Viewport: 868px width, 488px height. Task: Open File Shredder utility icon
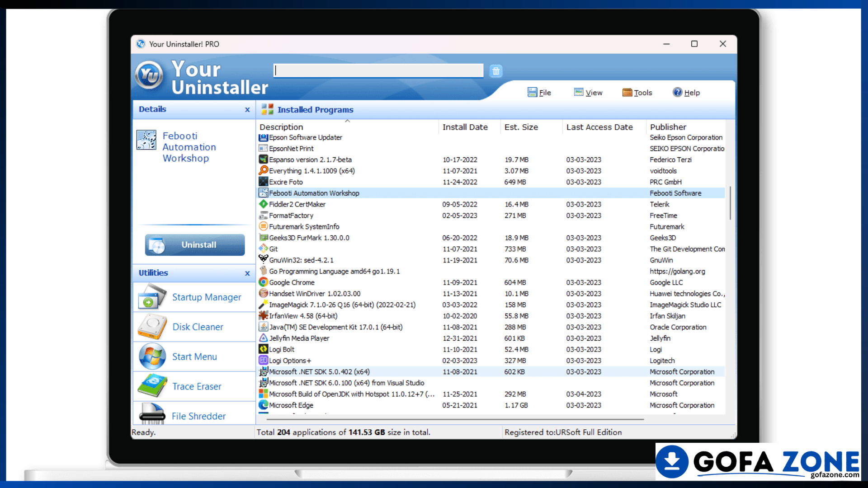[x=152, y=414]
